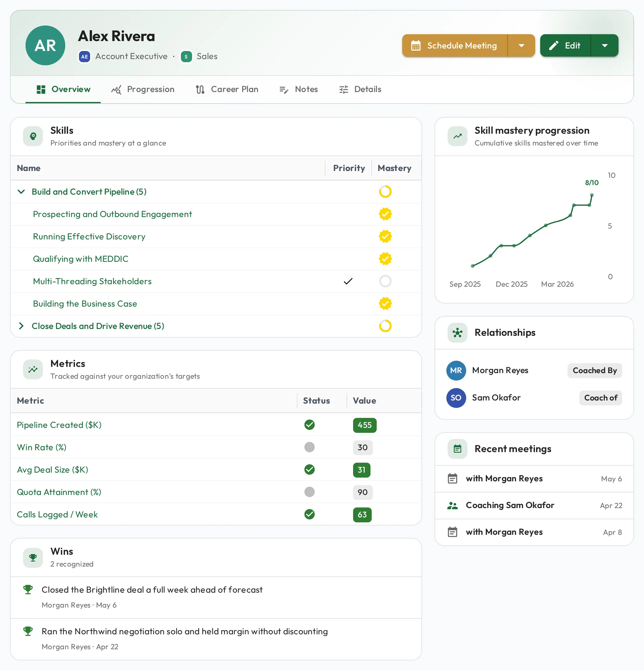Click the Coached By relationship tag
The width and height of the screenshot is (644, 671).
point(595,371)
